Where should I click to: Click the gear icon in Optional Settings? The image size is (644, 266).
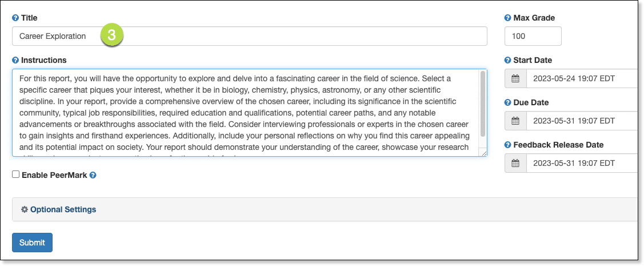25,209
